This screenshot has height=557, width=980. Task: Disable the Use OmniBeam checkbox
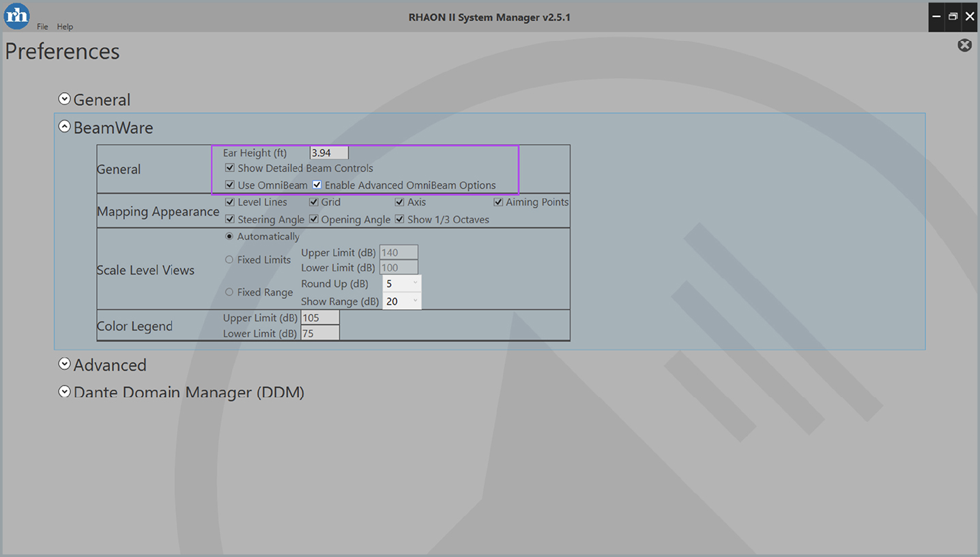[x=230, y=185]
